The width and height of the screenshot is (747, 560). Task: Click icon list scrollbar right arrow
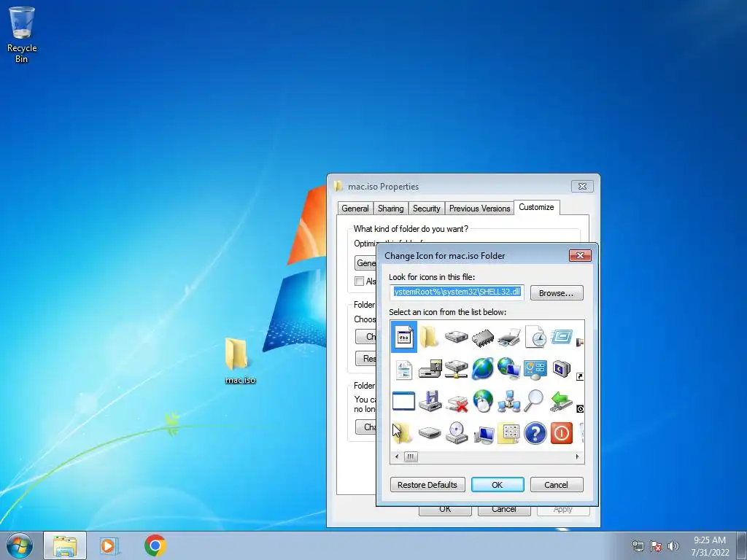tap(578, 456)
